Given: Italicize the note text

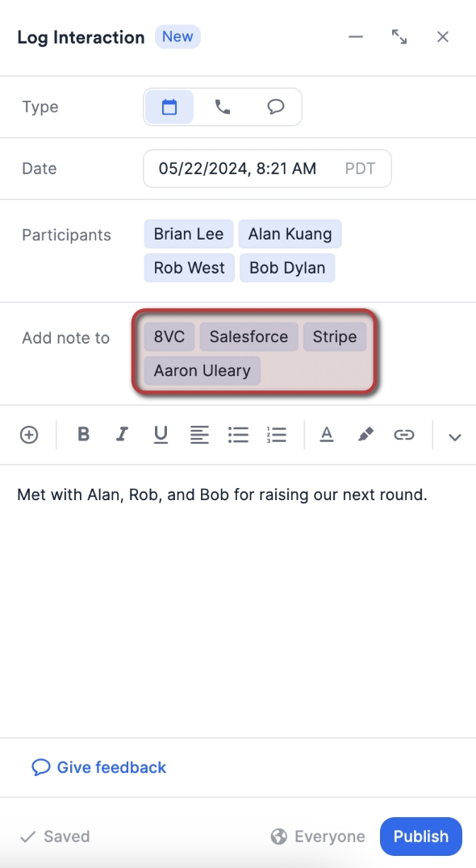Looking at the screenshot, I should pos(122,435).
